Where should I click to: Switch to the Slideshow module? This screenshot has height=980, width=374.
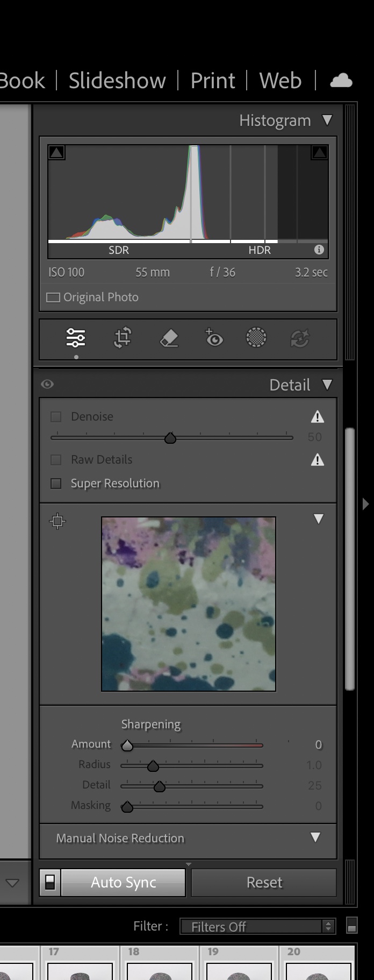(117, 81)
